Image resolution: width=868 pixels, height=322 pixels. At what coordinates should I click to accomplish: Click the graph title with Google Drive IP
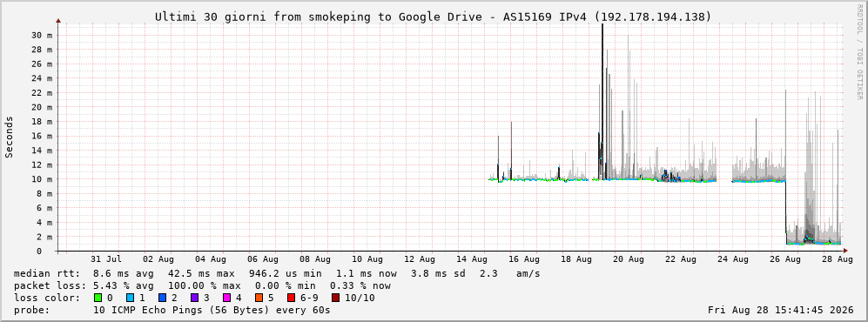pos(433,17)
